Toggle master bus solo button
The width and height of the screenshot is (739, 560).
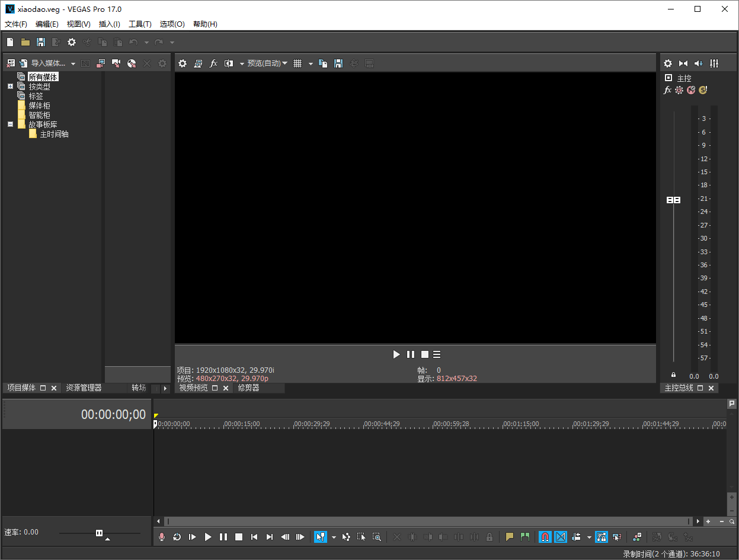[703, 90]
